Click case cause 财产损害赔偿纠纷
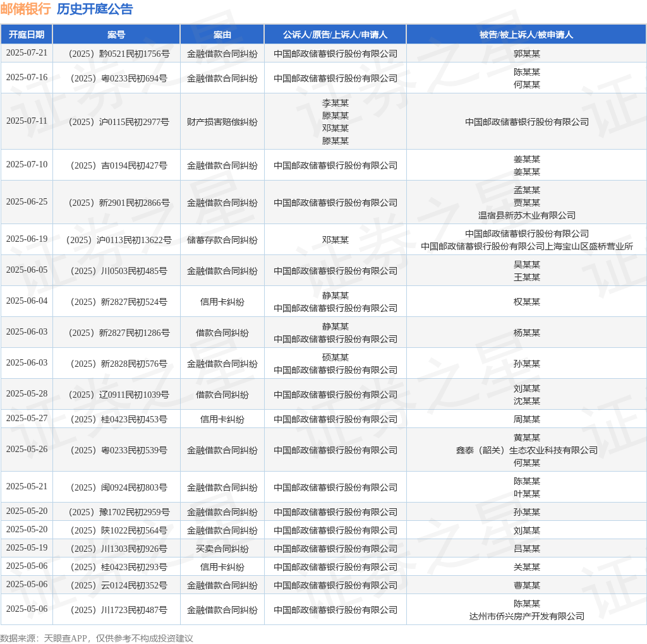Screen dimensions: 647x644 tap(222, 122)
